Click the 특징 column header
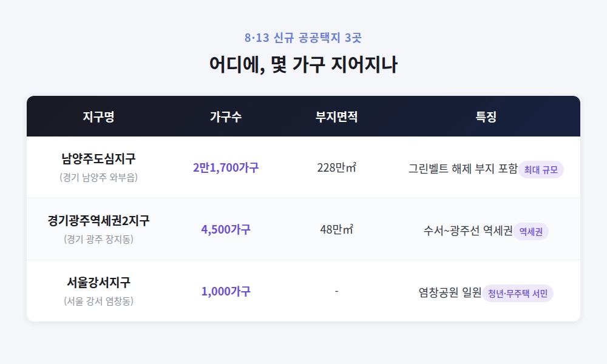 (x=486, y=116)
